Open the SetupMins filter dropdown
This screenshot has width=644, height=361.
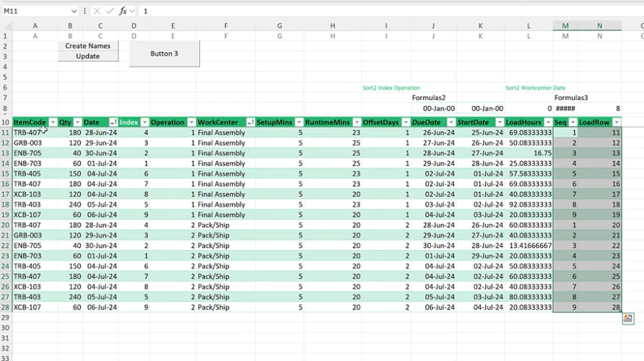tap(298, 122)
